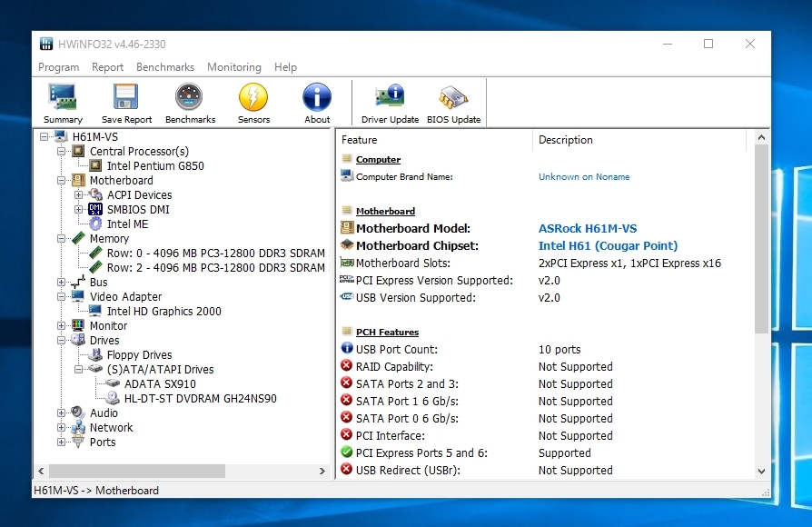Expand the Audio tree node
812x527 pixels.
click(x=61, y=413)
